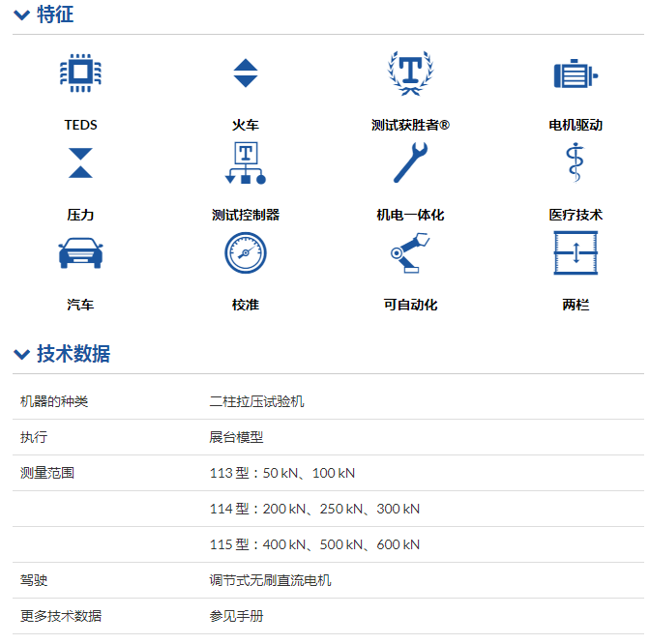Click the 测试获胜者 laurel wreath icon

410,73
